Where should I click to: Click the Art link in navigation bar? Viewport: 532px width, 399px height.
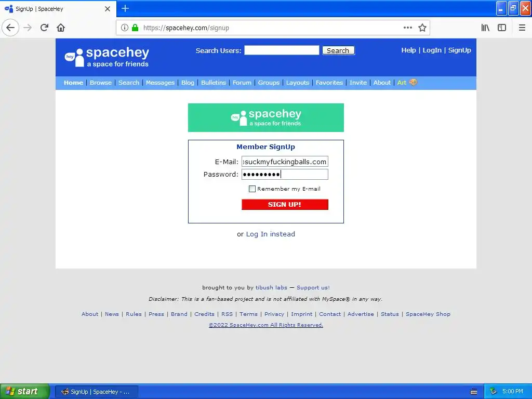(x=402, y=83)
